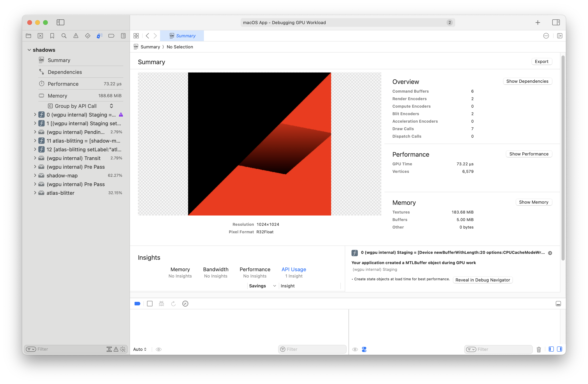Click the summary vertical scrollbar
This screenshot has width=588, height=384.
(563, 158)
